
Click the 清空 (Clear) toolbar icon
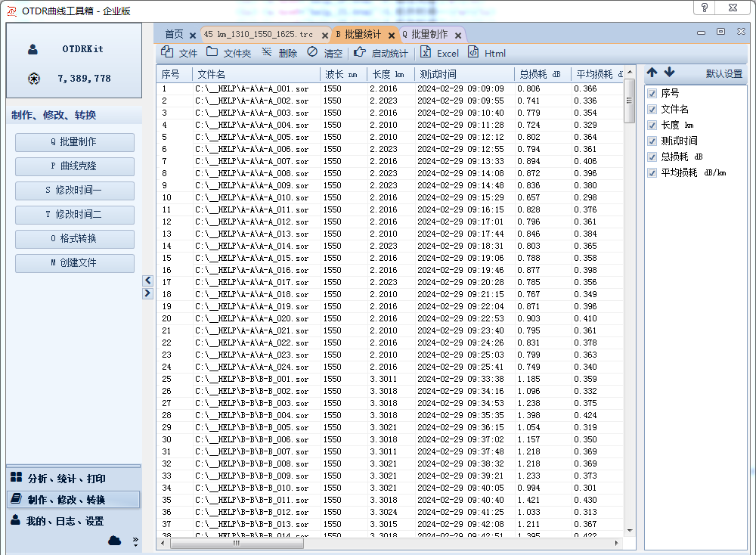[312, 53]
